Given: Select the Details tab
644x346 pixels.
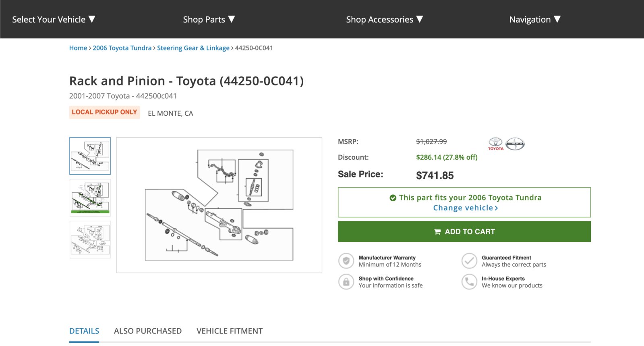Looking at the screenshot, I should pos(84,331).
